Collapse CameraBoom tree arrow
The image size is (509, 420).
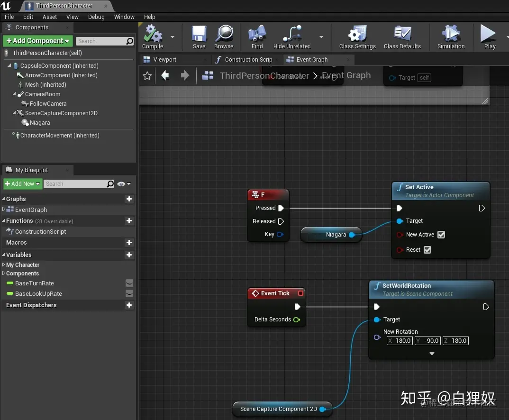tap(14, 94)
